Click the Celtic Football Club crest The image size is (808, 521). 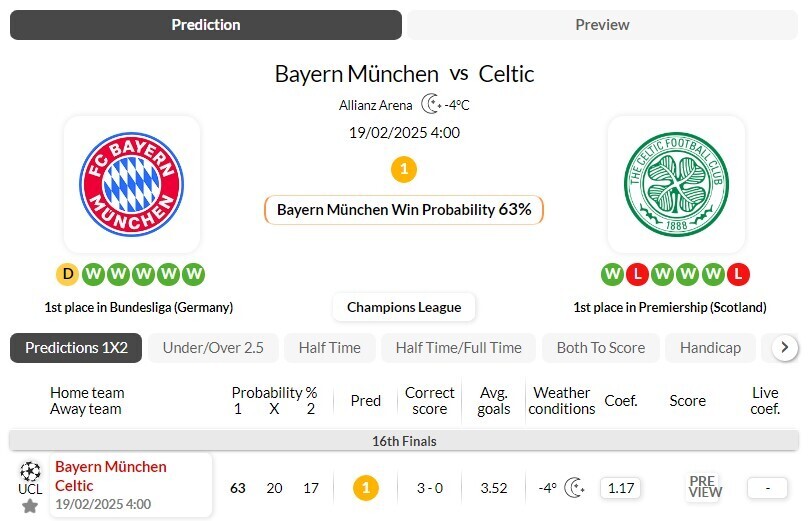pos(676,185)
